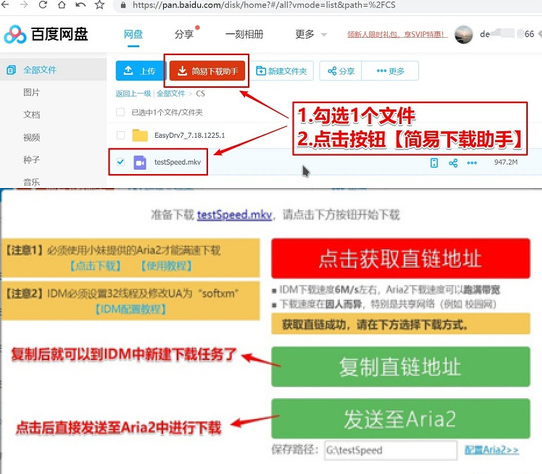
Task: Click the blue 上传 upload button
Action: click(141, 71)
